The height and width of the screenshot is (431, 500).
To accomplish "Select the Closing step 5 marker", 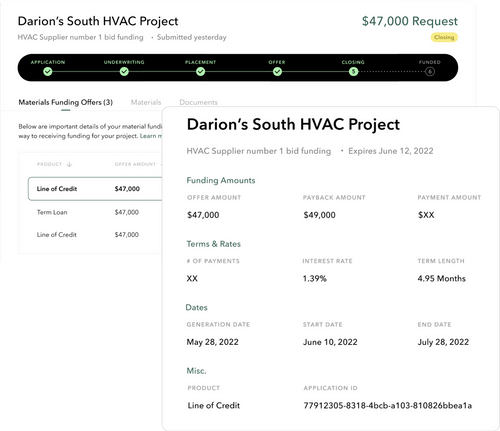I will pyautogui.click(x=353, y=72).
